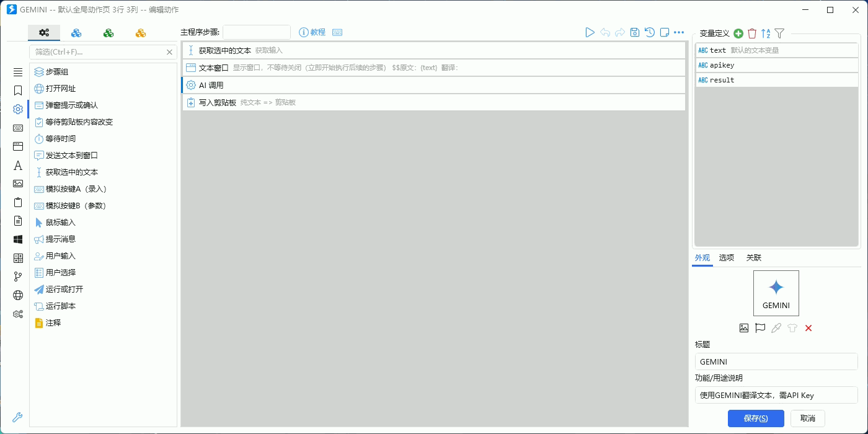Run the action with the play icon

click(x=590, y=32)
